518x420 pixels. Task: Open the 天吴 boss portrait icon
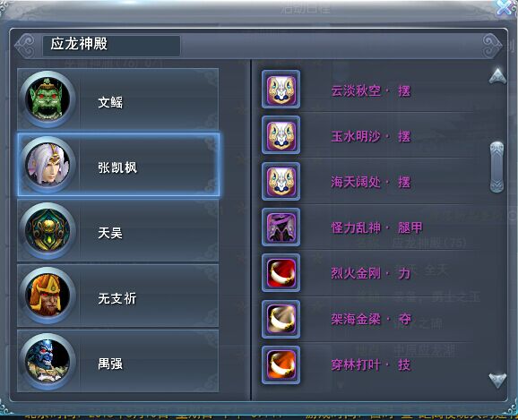[47, 230]
